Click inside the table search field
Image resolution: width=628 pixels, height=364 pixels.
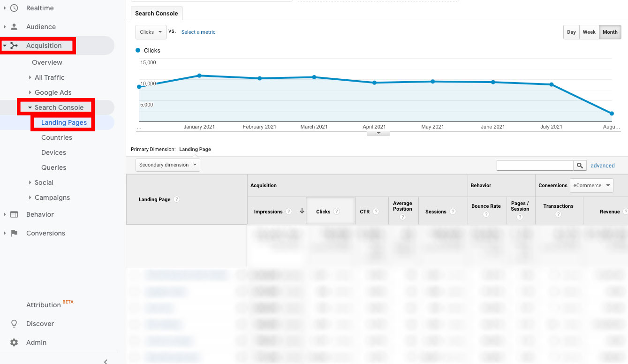coord(535,165)
